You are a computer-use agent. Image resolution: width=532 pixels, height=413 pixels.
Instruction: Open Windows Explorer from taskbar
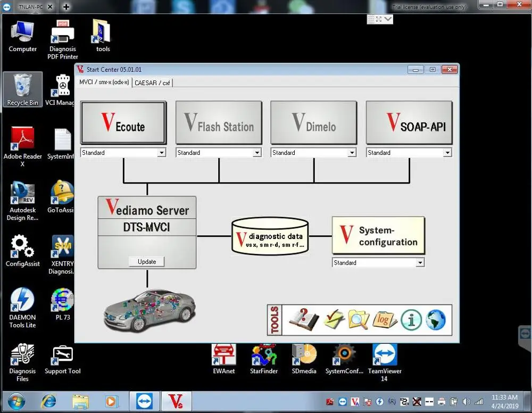click(80, 402)
